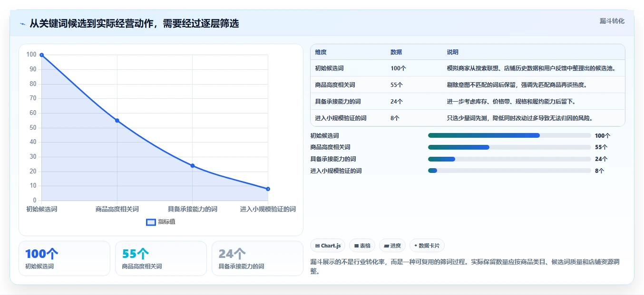Click the 维度 column header
Viewport: 644px width, 295px height.
tap(321, 52)
